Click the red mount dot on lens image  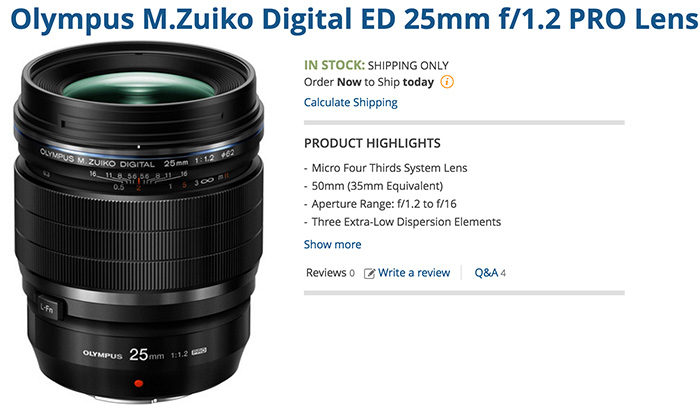pyautogui.click(x=138, y=383)
